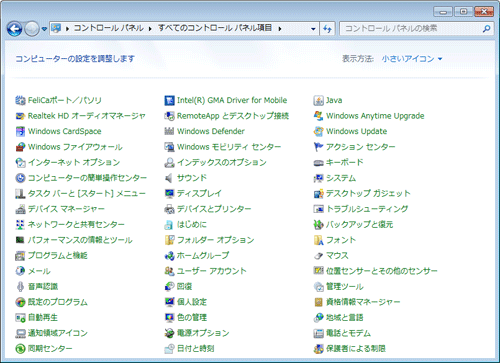The width and height of the screenshot is (500, 363).
Task: Click the Realtek HD オーディオマネージャ icon
Action: (20, 116)
